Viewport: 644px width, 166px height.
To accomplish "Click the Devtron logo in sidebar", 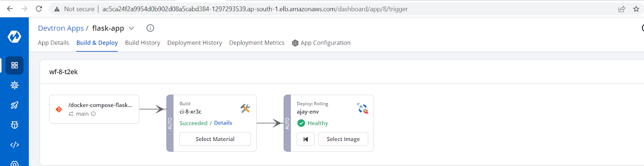I will (x=14, y=37).
